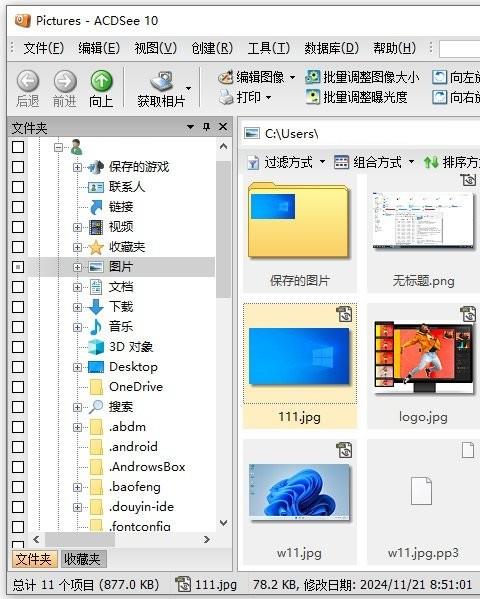The height and width of the screenshot is (599, 480).
Task: Check the box beside 链接
Action: coord(18,207)
